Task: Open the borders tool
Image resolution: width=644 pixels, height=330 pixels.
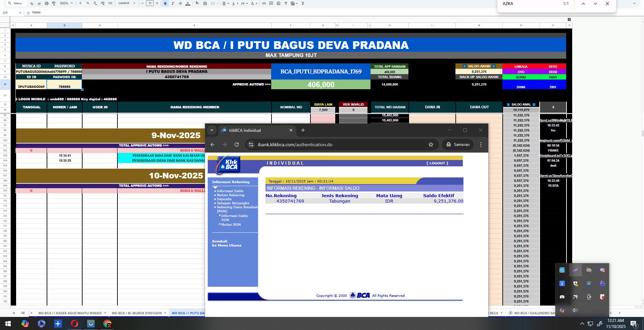Action: coord(205,3)
